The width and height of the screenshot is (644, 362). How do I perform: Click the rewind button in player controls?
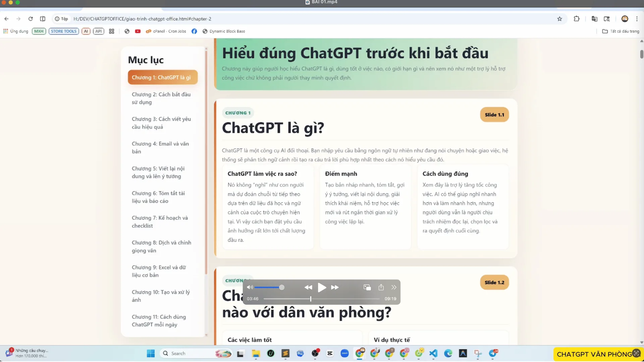click(308, 287)
